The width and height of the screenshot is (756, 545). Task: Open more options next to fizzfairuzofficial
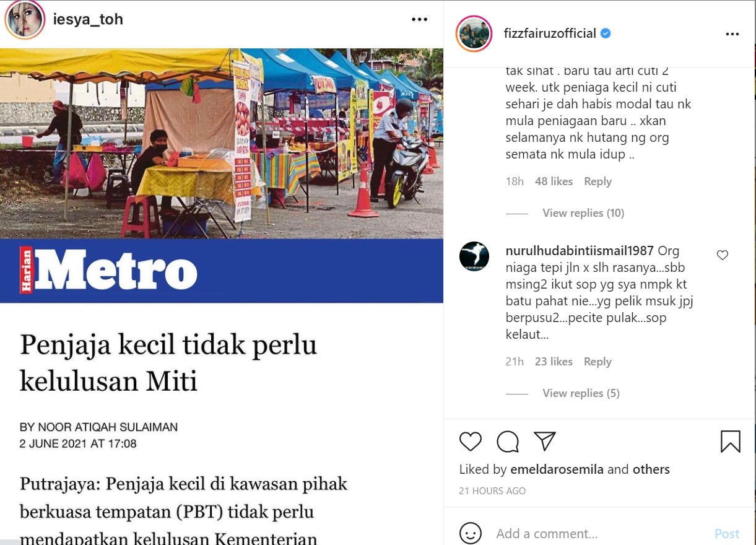pyautogui.click(x=732, y=34)
